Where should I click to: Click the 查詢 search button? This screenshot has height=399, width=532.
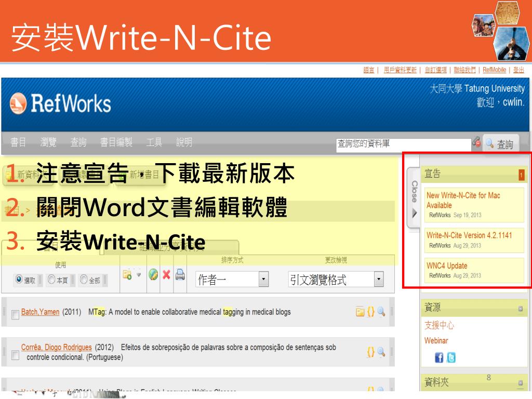500,144
